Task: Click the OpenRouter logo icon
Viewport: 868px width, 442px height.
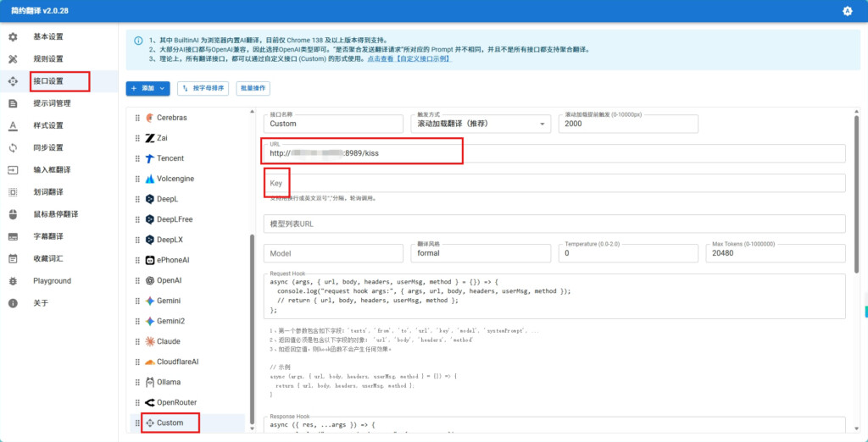Action: (149, 402)
